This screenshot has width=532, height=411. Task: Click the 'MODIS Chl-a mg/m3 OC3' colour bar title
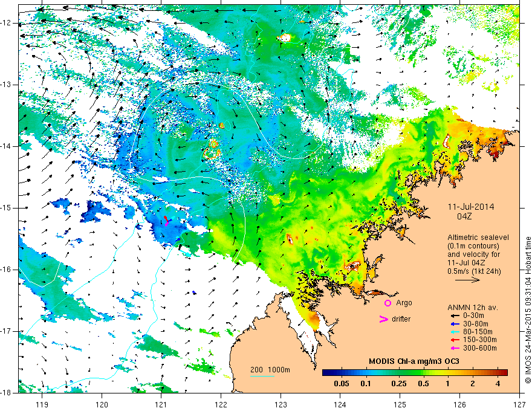[x=414, y=361]
